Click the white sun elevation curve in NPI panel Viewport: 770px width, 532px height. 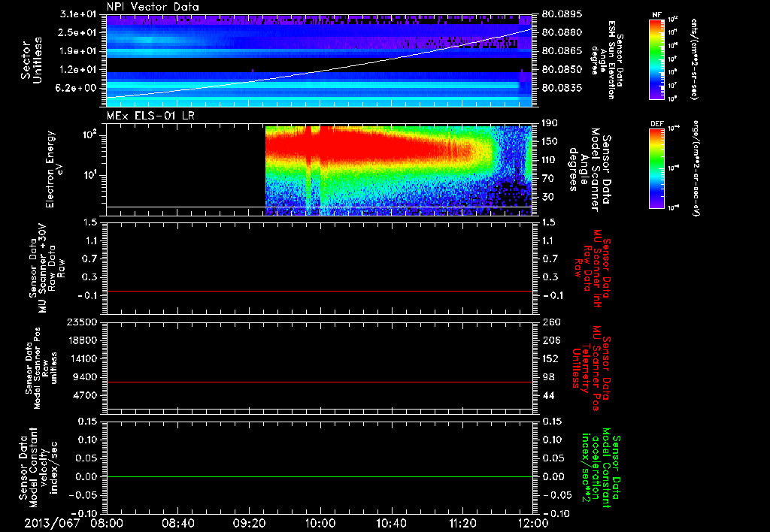320,71
